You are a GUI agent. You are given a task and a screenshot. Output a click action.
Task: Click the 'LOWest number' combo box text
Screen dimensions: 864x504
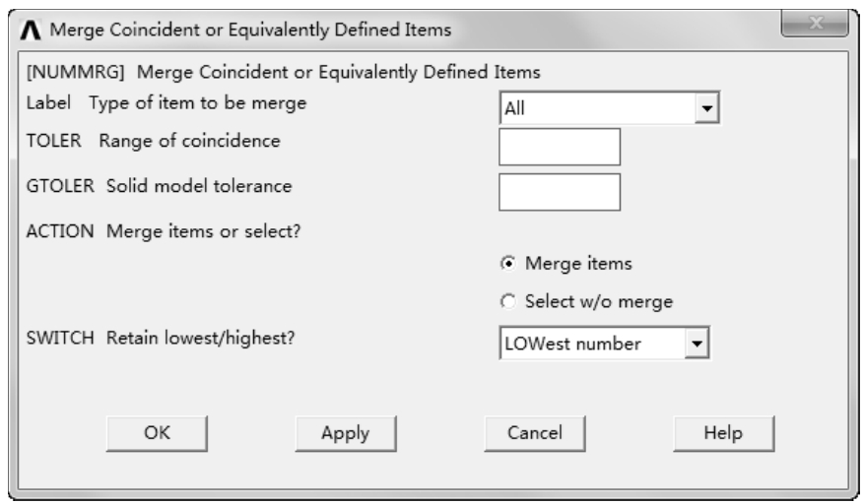pos(572,344)
